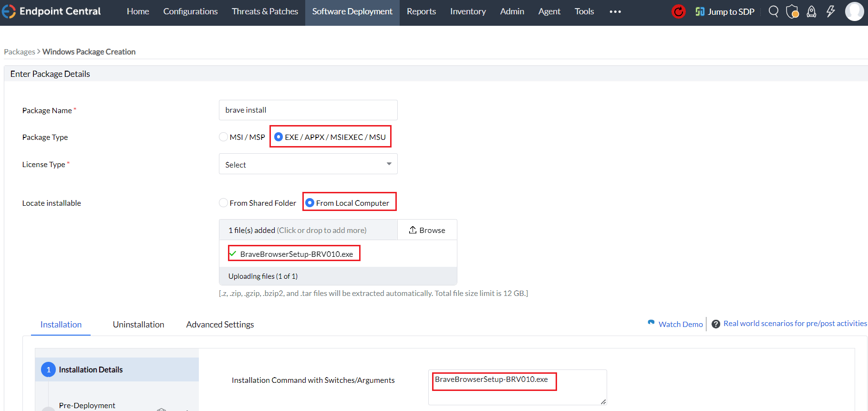Open the Software Deployment menu

coord(352,11)
